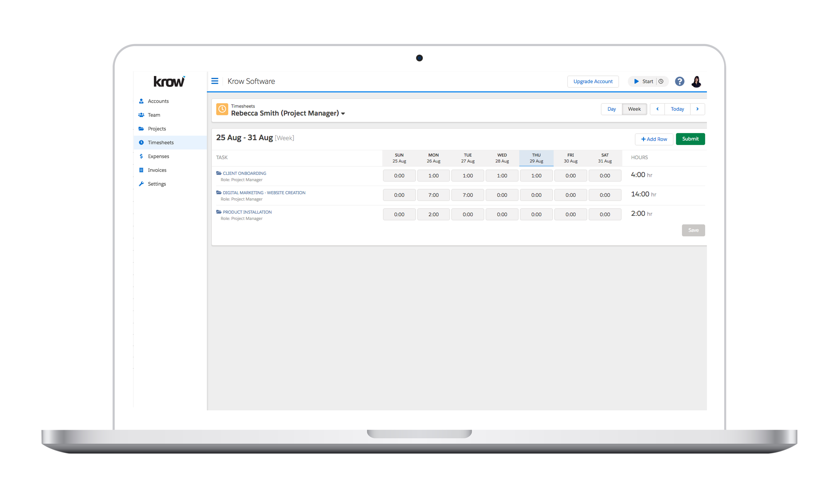
Task: Click the Upgrade Account button
Action: point(592,82)
